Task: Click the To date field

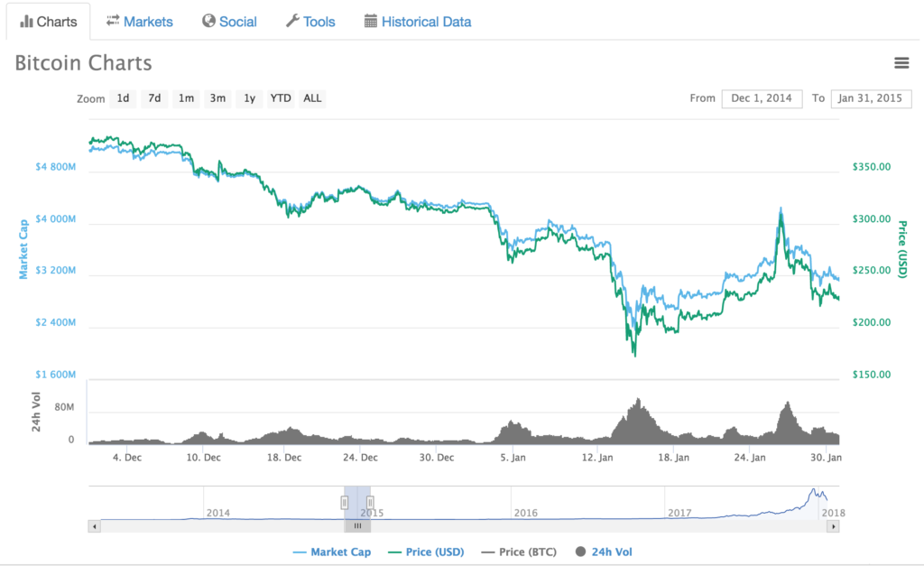Action: tap(871, 98)
